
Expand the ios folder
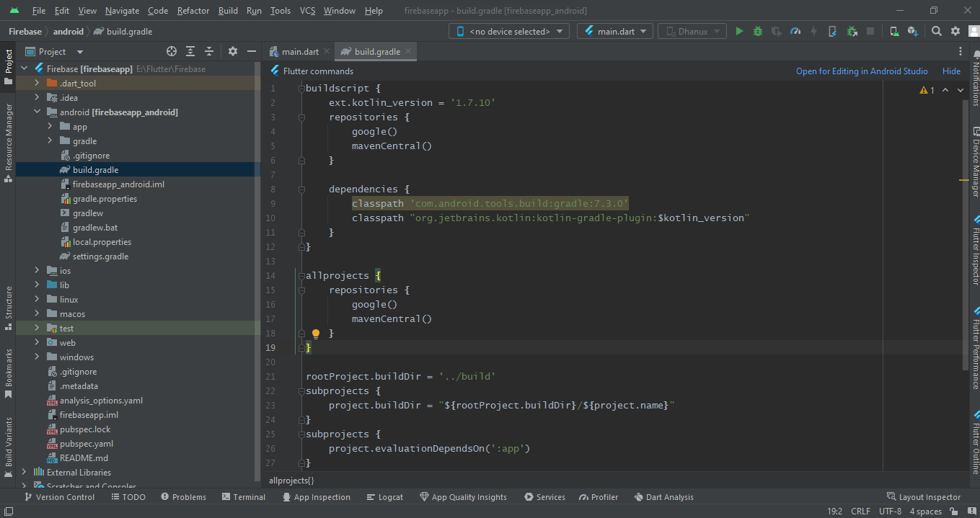(37, 271)
